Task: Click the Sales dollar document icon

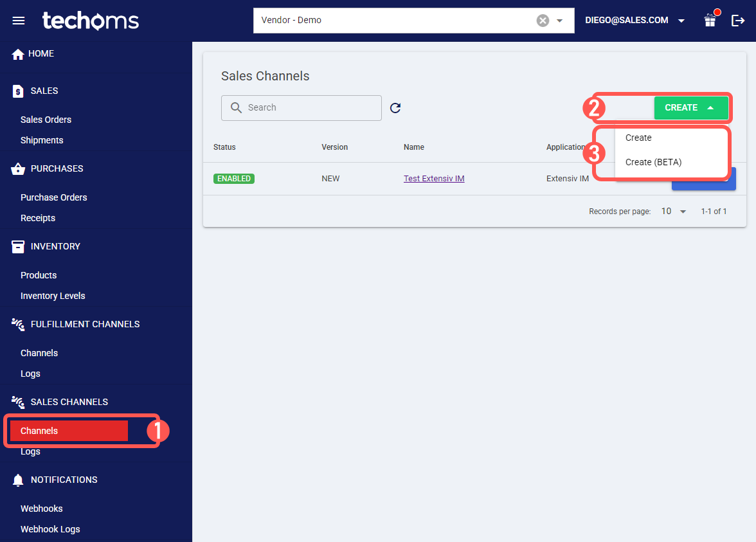Action: [18, 91]
